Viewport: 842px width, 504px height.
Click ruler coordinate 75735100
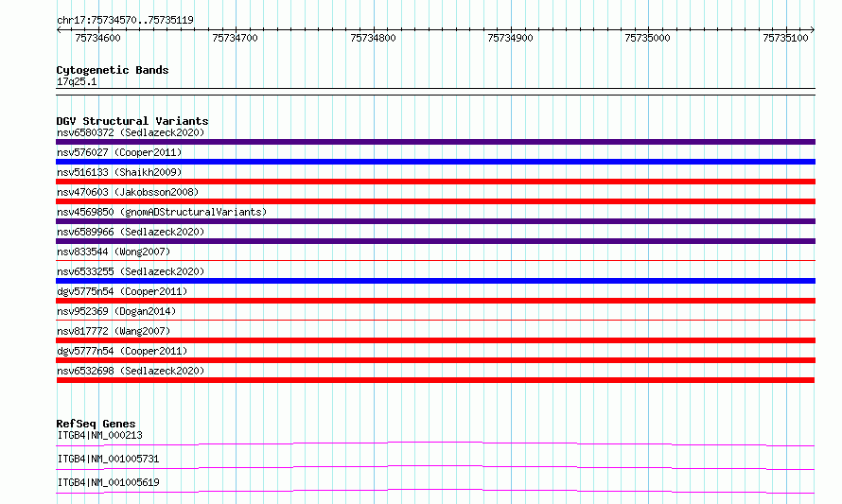click(x=785, y=38)
